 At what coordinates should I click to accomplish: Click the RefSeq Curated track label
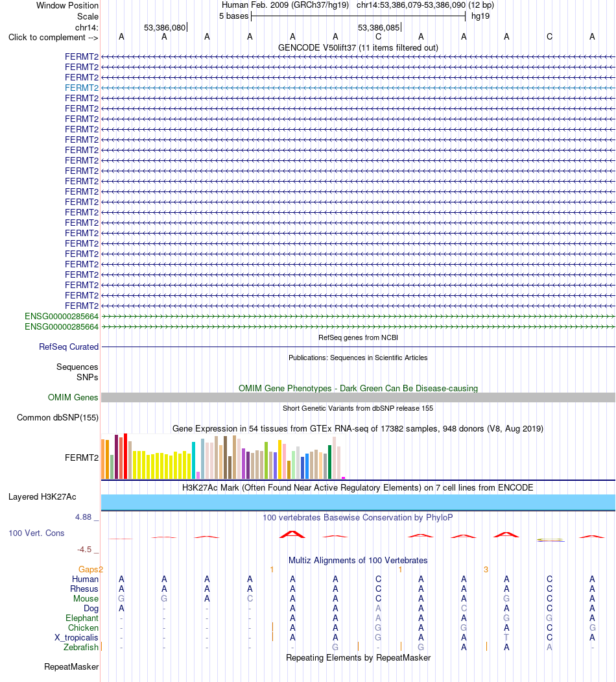[x=69, y=347]
